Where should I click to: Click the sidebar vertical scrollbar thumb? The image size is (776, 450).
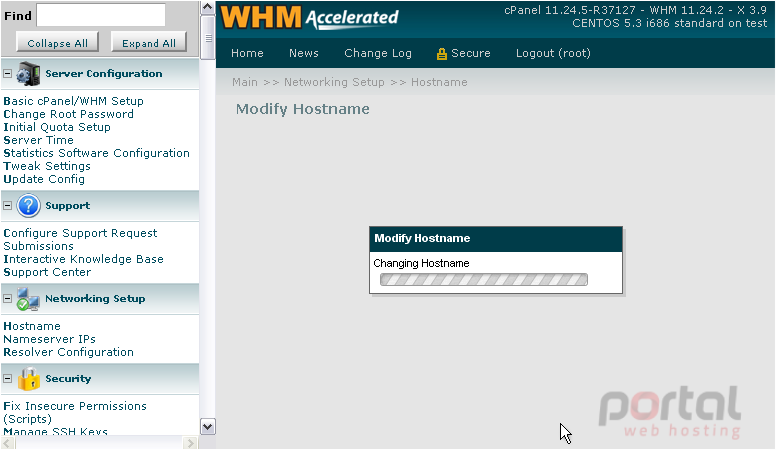click(208, 38)
